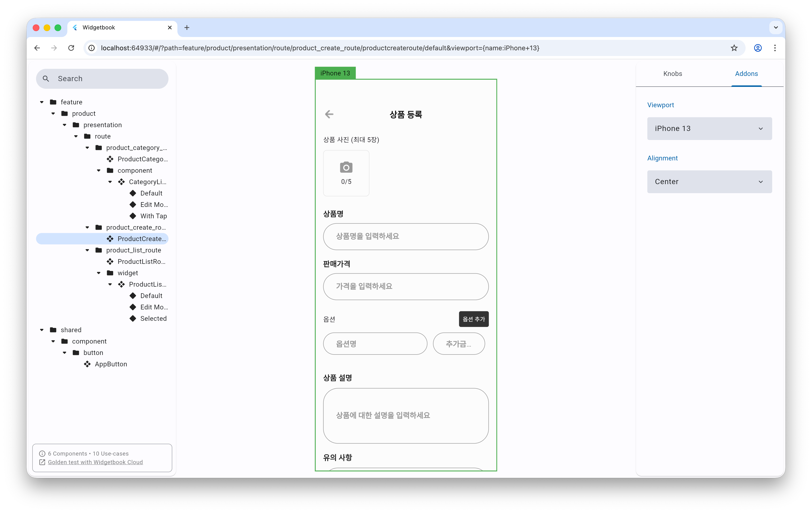Select the With Tap use-case
Viewport: 812px width, 513px height.
pyautogui.click(x=153, y=216)
